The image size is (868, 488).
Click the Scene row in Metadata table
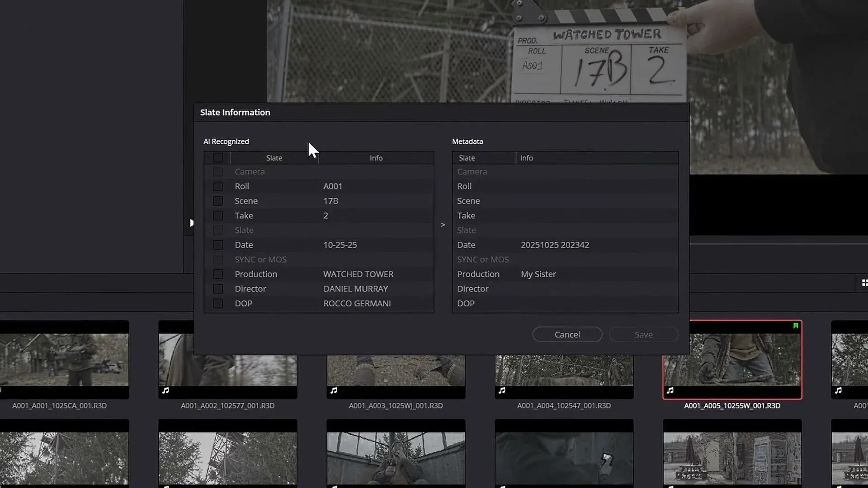[x=565, y=201]
